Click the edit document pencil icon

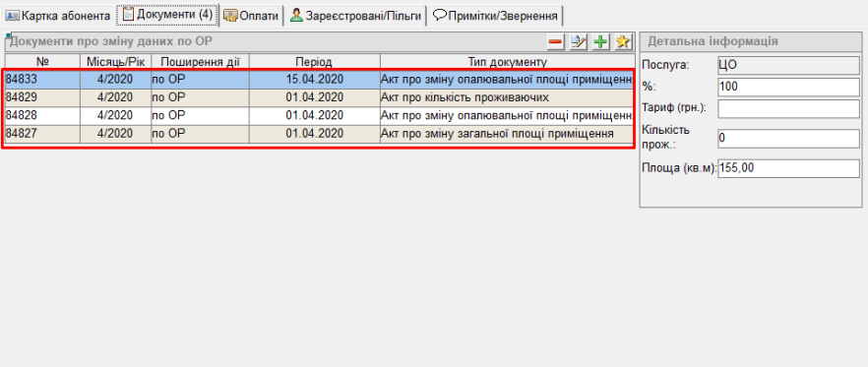[579, 41]
